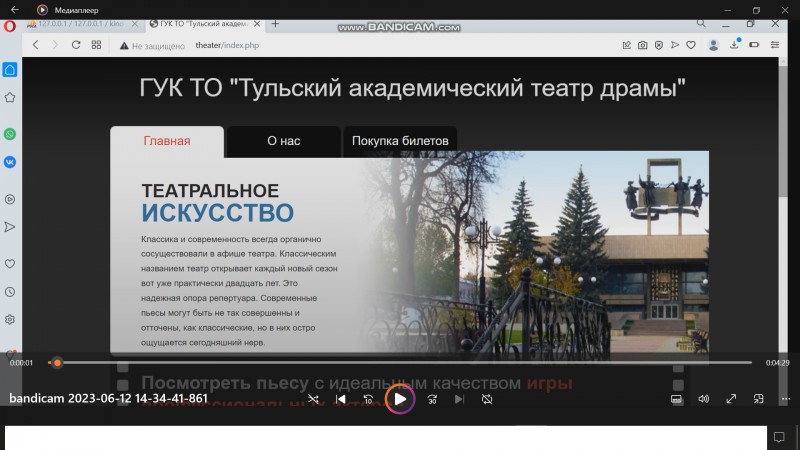Open tab search magnifier icon
Screen dimensions: 800x450
(x=701, y=23)
